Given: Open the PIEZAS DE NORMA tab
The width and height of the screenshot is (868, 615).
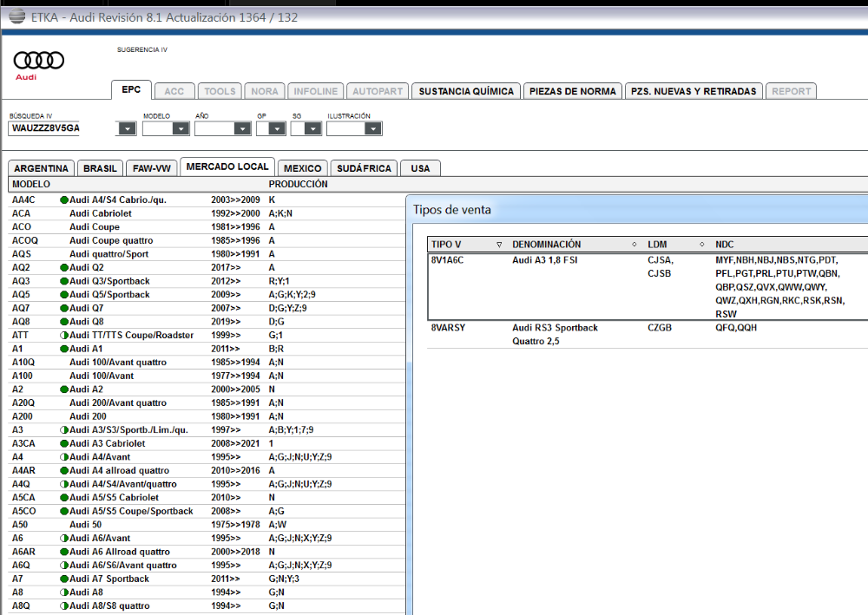Looking at the screenshot, I should point(572,91).
